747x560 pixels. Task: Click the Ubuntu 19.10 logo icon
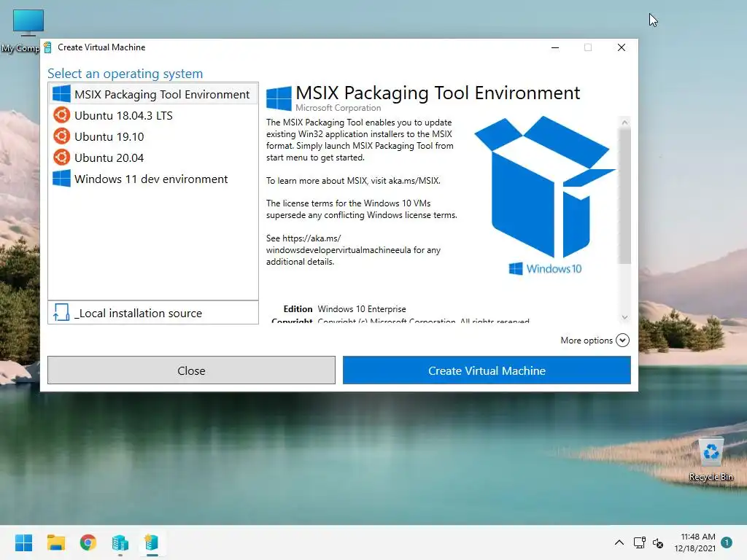coord(61,136)
